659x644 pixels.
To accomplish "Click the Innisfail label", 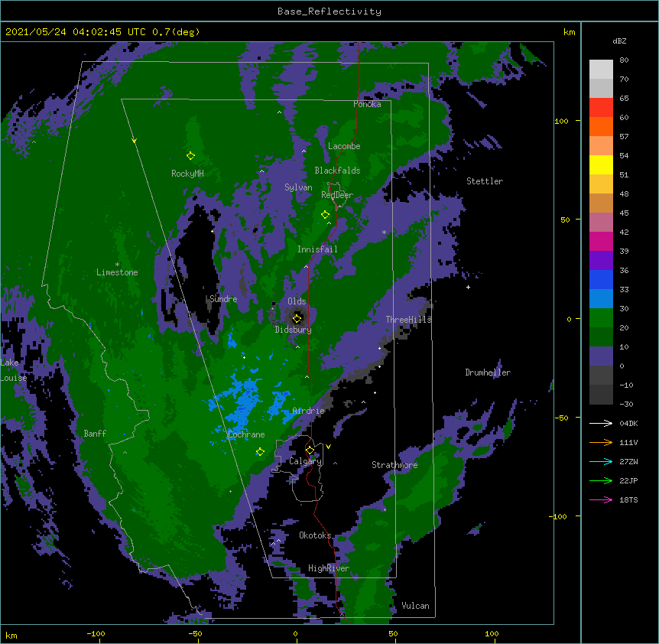I will (x=317, y=249).
